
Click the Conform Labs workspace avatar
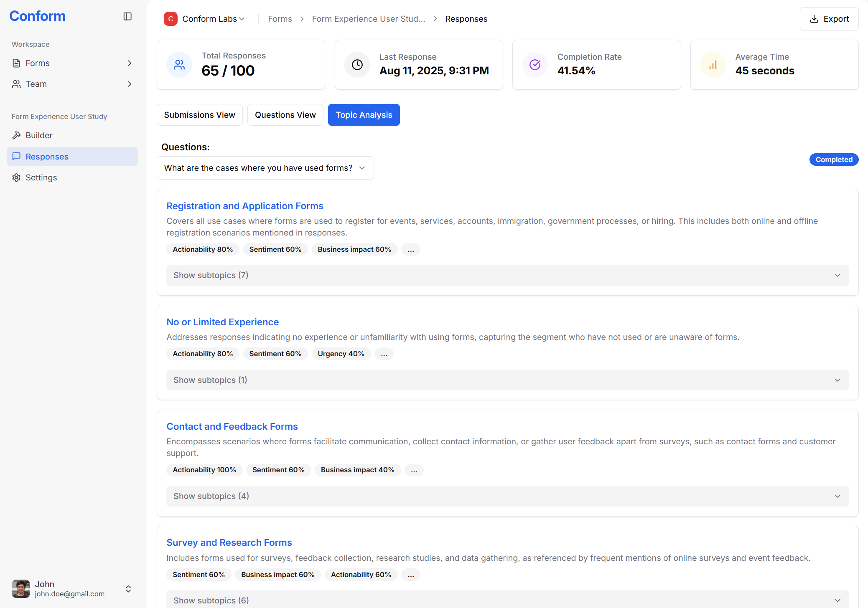click(x=171, y=19)
